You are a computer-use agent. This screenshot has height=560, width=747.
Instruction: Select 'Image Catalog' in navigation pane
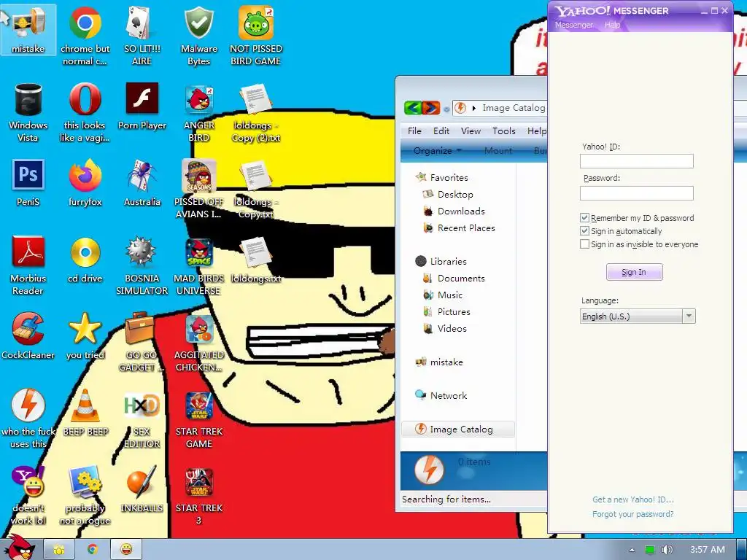[458, 429]
